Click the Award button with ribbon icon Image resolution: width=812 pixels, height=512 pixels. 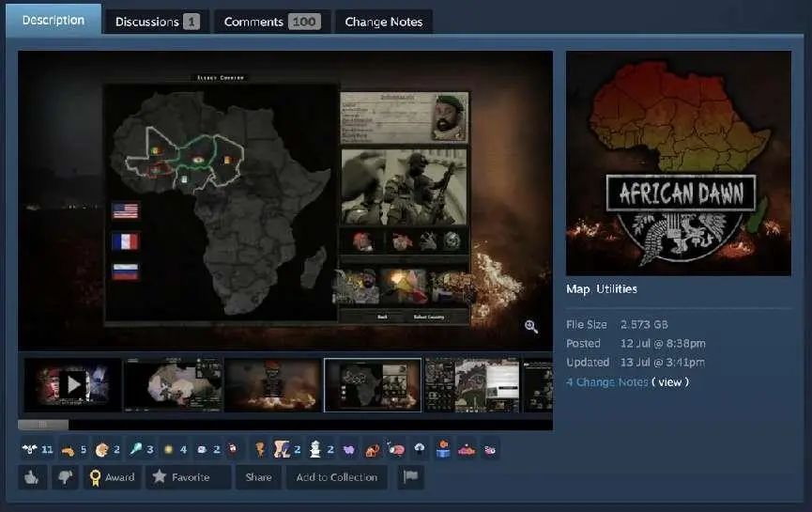point(113,476)
